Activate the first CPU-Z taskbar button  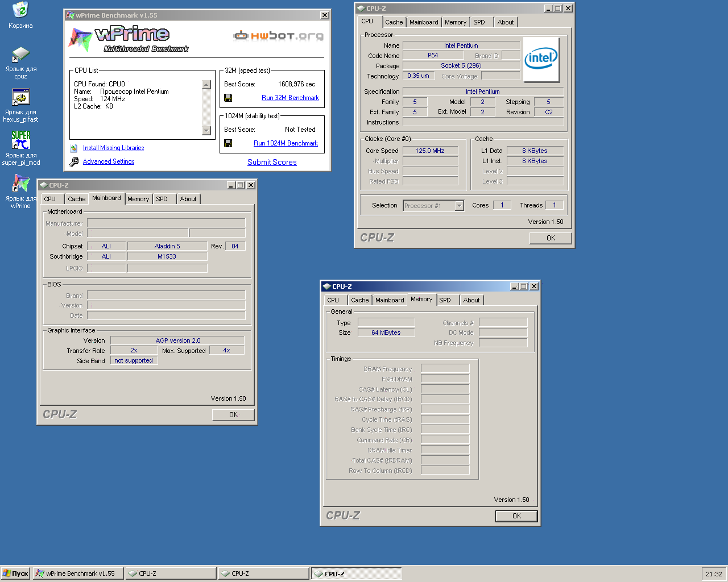click(x=171, y=573)
